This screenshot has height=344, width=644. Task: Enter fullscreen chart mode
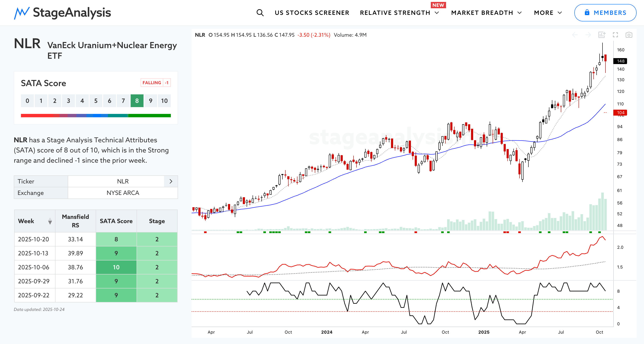tap(615, 35)
